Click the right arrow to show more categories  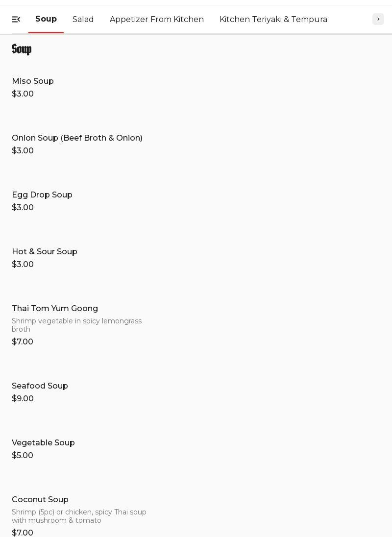tap(378, 19)
